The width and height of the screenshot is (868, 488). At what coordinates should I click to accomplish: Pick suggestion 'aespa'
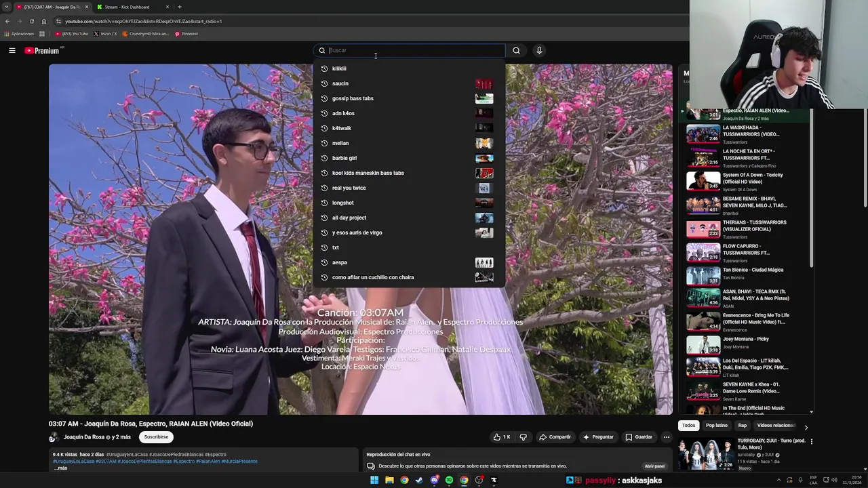pos(409,262)
